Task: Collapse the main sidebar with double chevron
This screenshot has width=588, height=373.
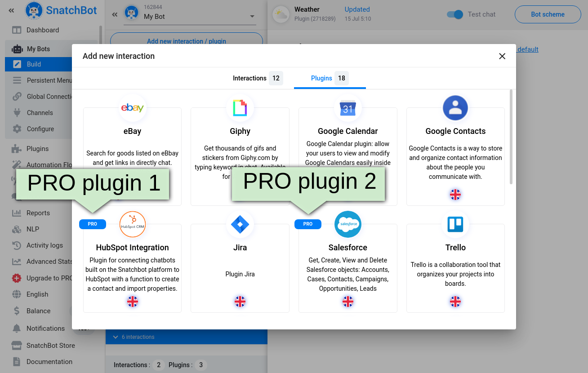Action: pyautogui.click(x=11, y=10)
